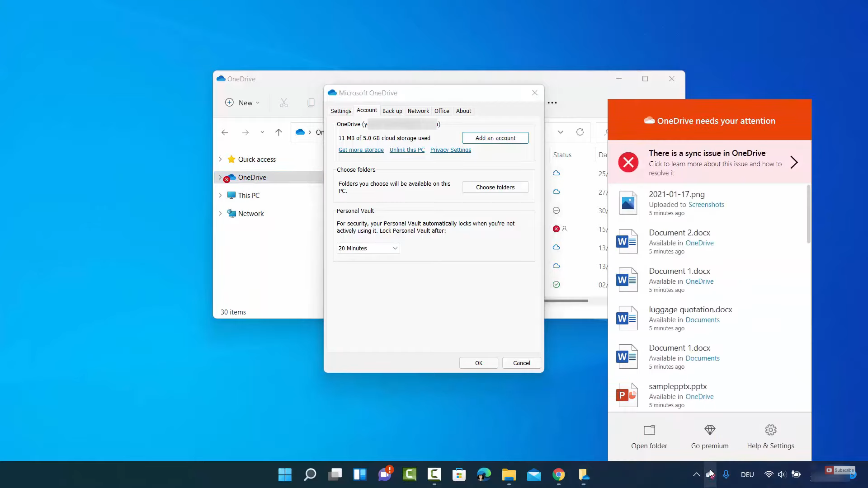Click the flyout's vertical scrollbar
This screenshot has height=488, width=868.
pos(808,215)
